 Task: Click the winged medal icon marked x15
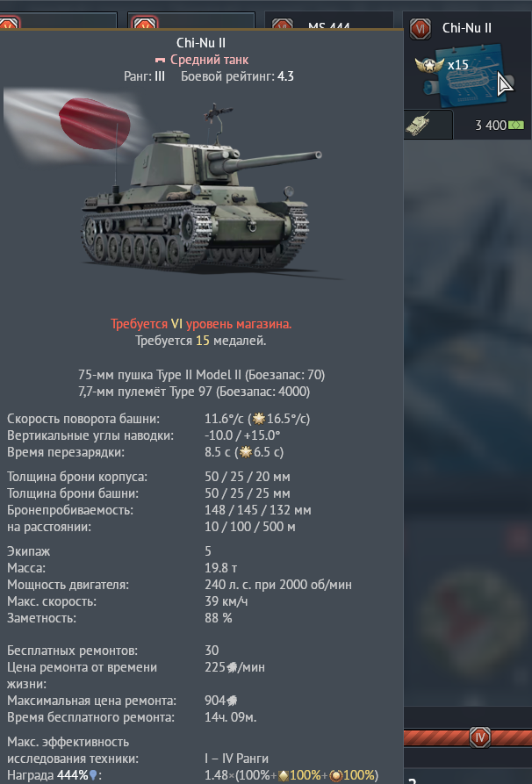point(429,65)
